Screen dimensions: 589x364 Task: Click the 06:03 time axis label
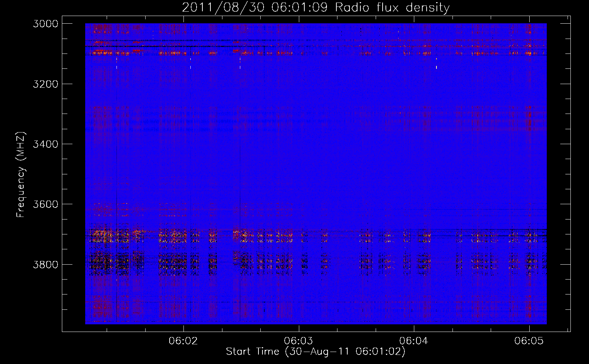pyautogui.click(x=299, y=341)
